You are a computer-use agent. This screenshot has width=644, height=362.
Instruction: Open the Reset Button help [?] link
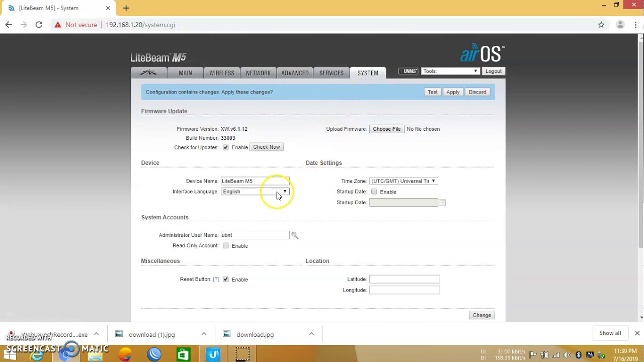click(x=216, y=279)
